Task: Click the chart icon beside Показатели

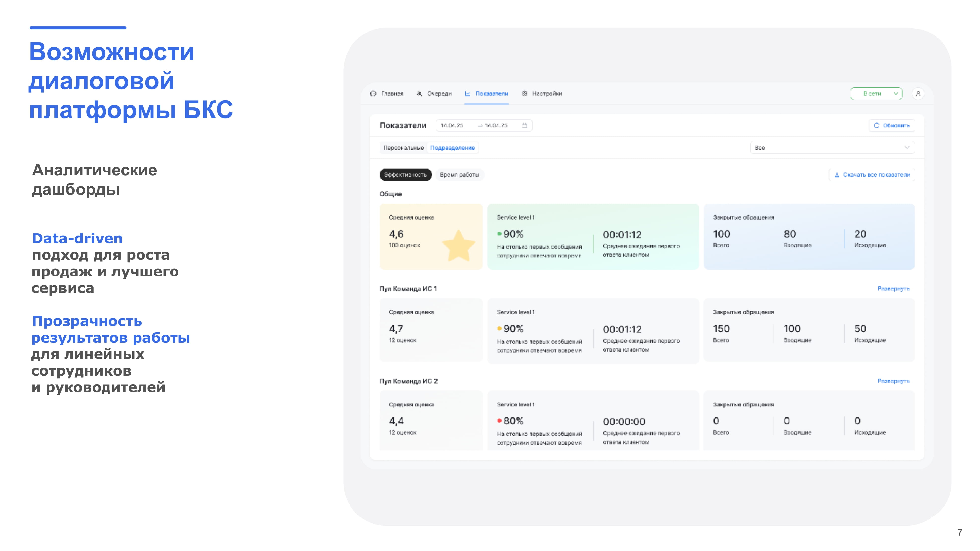Action: pyautogui.click(x=468, y=94)
